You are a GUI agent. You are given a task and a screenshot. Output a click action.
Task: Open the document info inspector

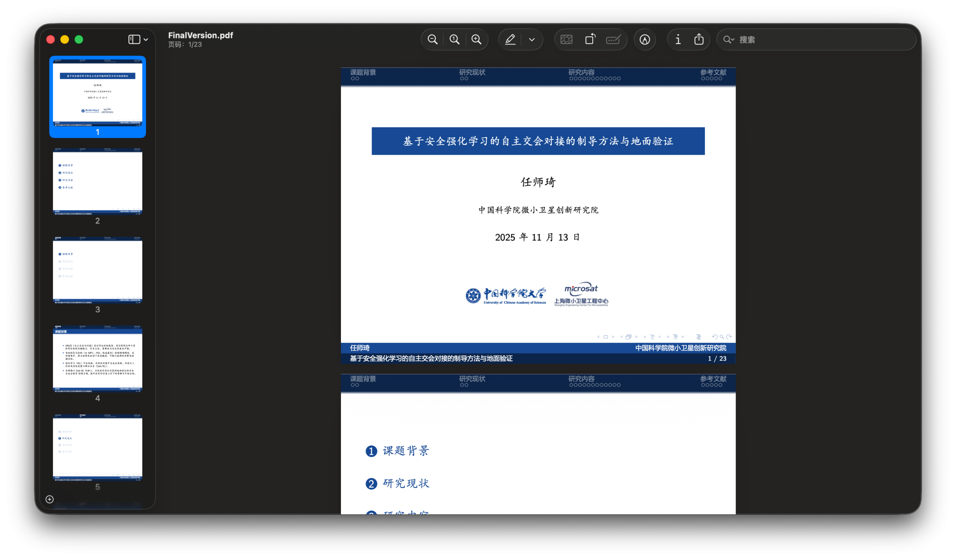[x=678, y=40]
